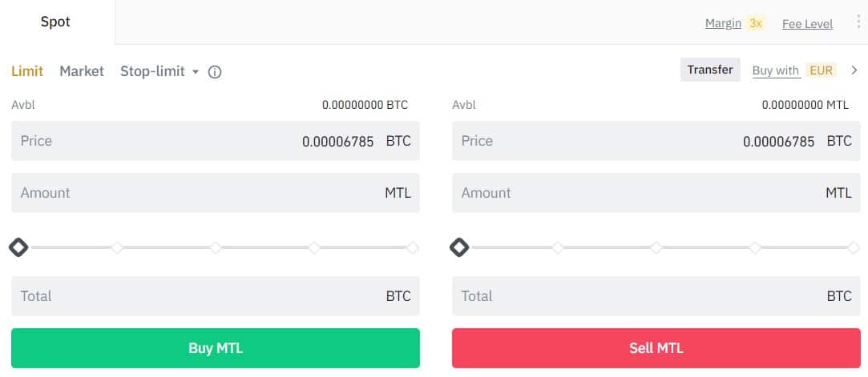Image resolution: width=868 pixels, height=377 pixels.
Task: Set the buy slider to the 50% marker
Action: pos(216,247)
